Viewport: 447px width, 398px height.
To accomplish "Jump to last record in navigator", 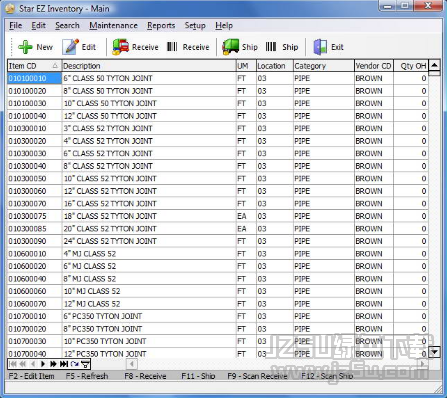I will (x=64, y=364).
